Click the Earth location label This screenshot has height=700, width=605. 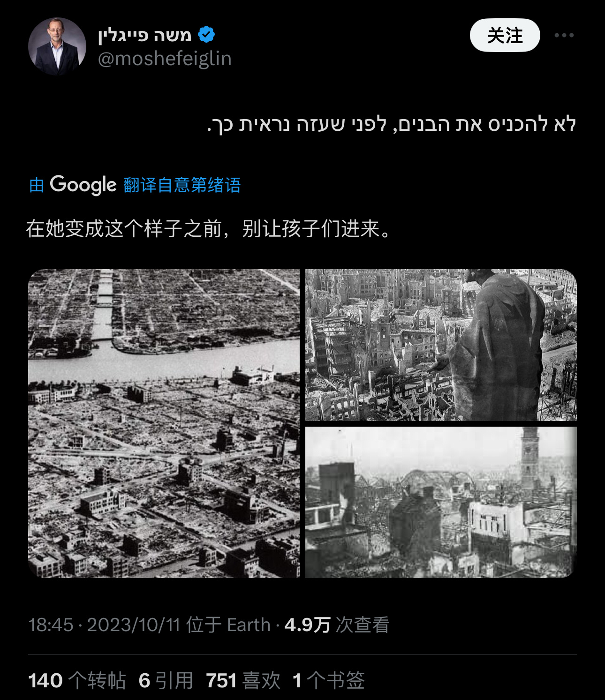(249, 625)
